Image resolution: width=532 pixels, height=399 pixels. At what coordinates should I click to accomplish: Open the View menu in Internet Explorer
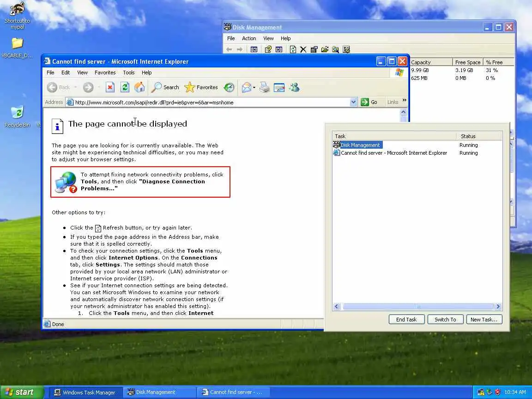point(82,73)
